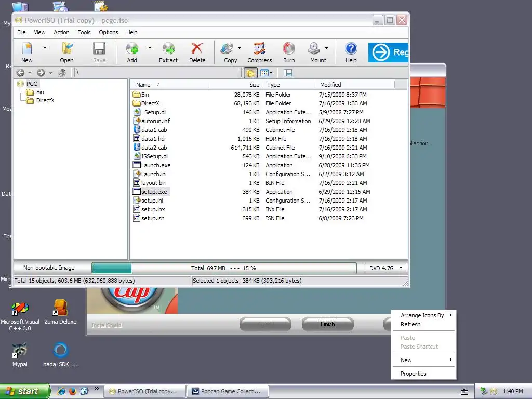Click the Burn toolbar icon

coord(289,48)
